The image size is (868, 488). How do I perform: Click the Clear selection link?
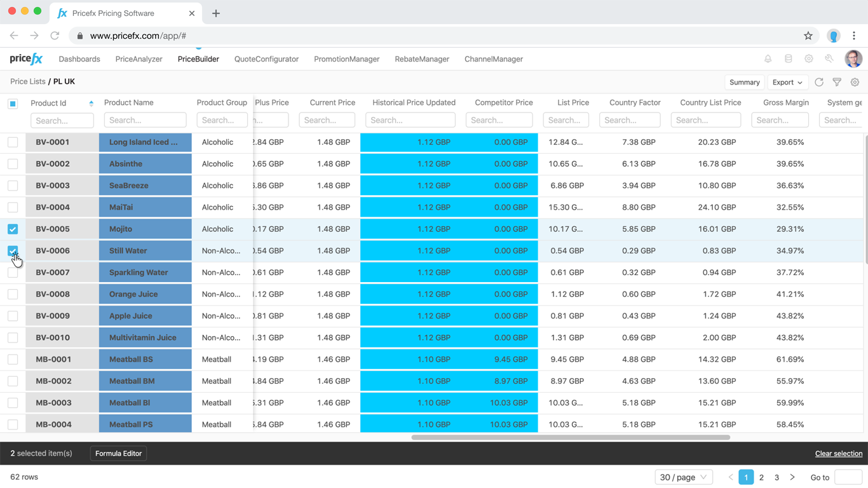coord(838,454)
